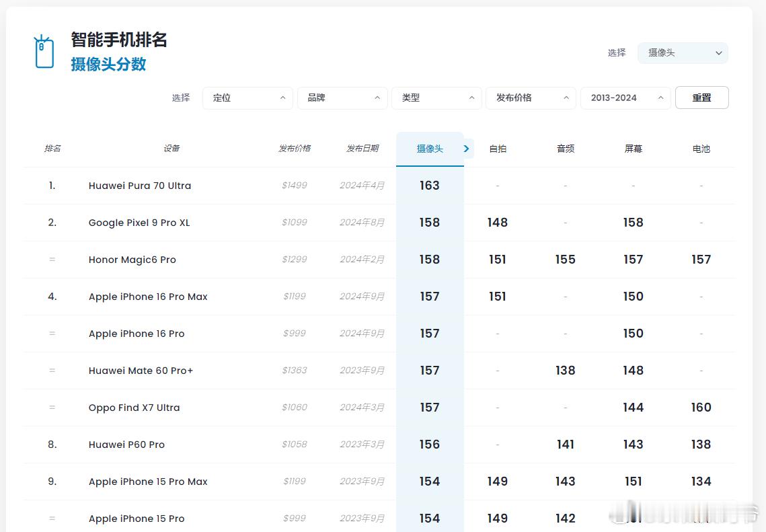Click the 设备 column header
Screen dimensions: 766x532
click(171, 148)
